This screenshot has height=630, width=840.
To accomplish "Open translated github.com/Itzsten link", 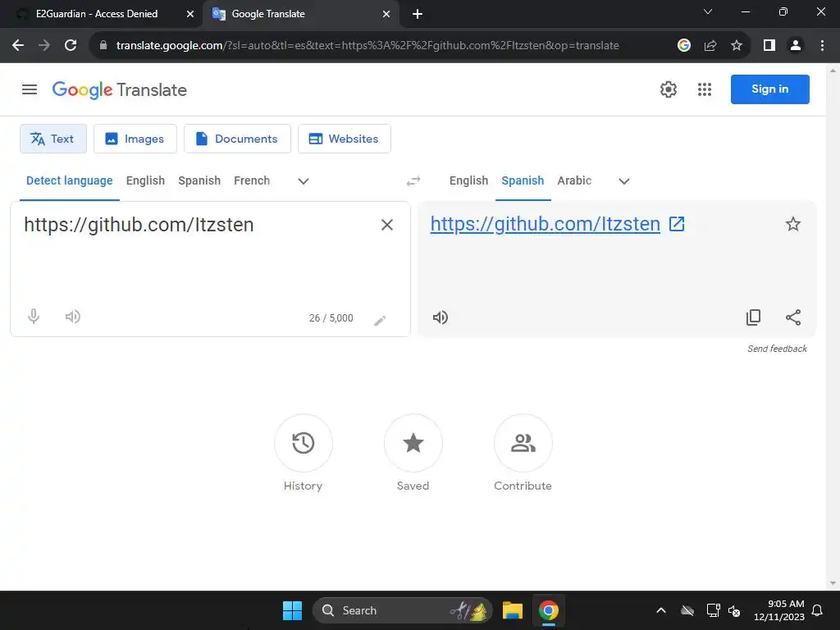I will [x=545, y=224].
